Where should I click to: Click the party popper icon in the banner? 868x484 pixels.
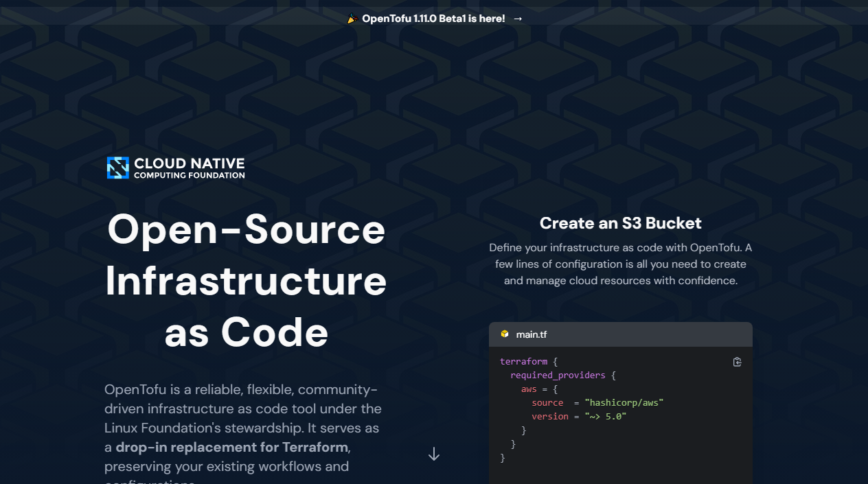352,19
